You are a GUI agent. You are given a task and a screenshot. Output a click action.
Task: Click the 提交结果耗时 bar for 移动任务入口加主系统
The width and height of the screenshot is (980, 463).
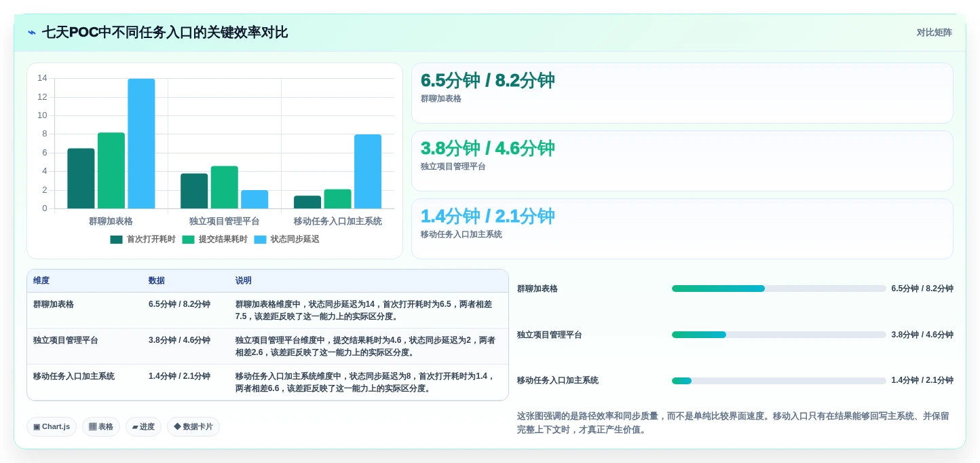pyautogui.click(x=338, y=199)
